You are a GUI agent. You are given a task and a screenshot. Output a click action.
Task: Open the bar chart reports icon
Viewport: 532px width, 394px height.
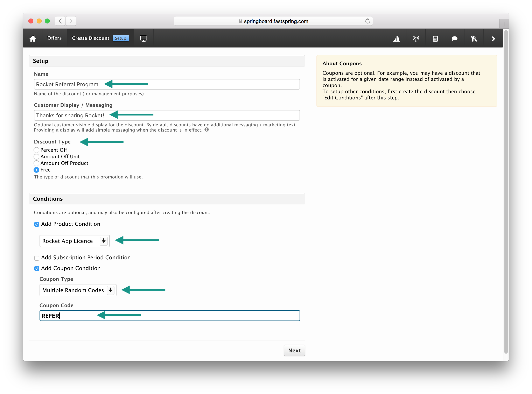[x=396, y=38]
